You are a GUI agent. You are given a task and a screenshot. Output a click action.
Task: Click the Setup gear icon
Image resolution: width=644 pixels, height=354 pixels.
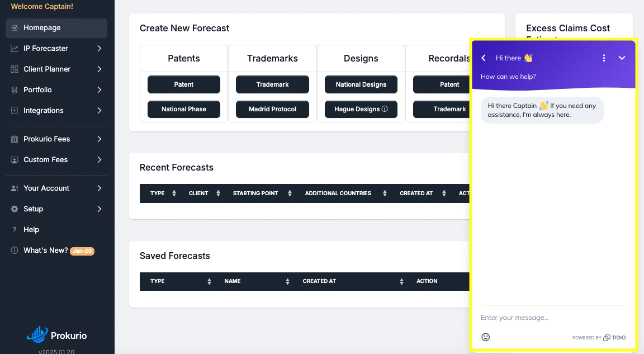tap(15, 209)
